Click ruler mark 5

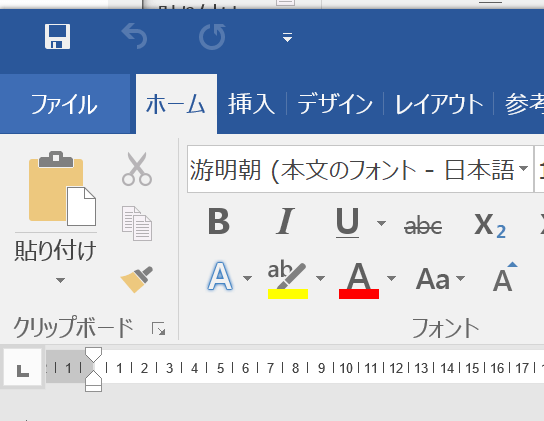(220, 368)
